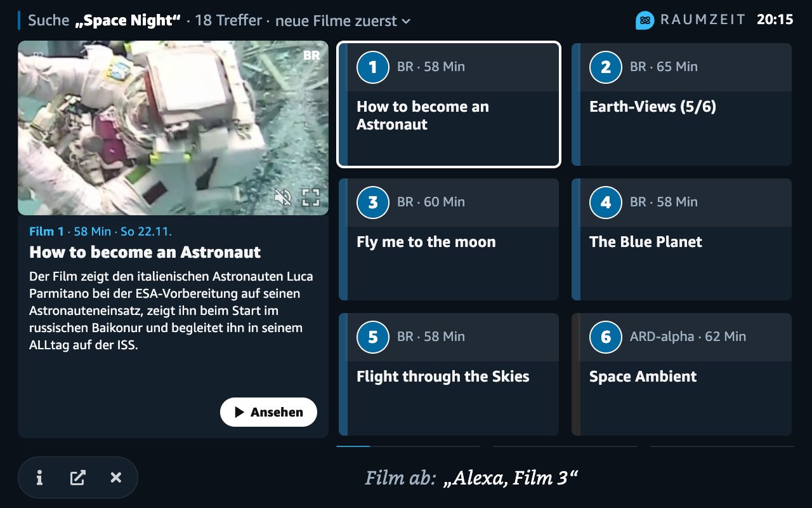The width and height of the screenshot is (812, 508).
Task: Click the 'BR · 60 Min' label
Action: point(431,202)
